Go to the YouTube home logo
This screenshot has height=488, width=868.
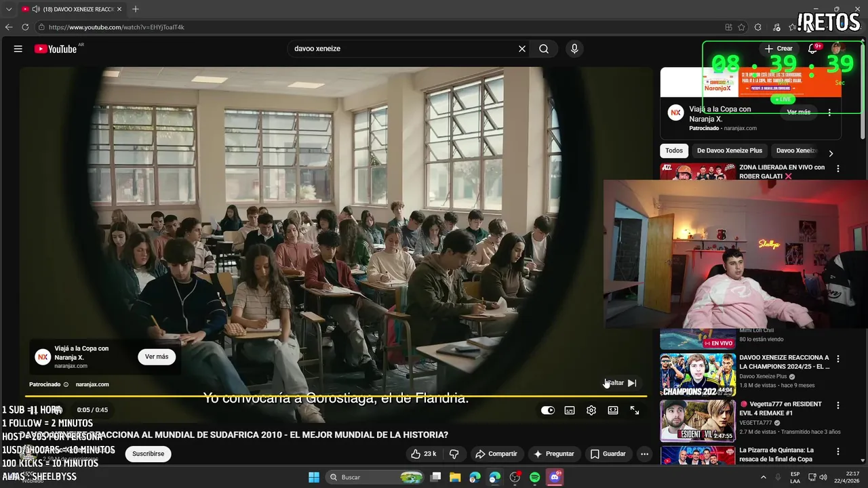pos(56,49)
